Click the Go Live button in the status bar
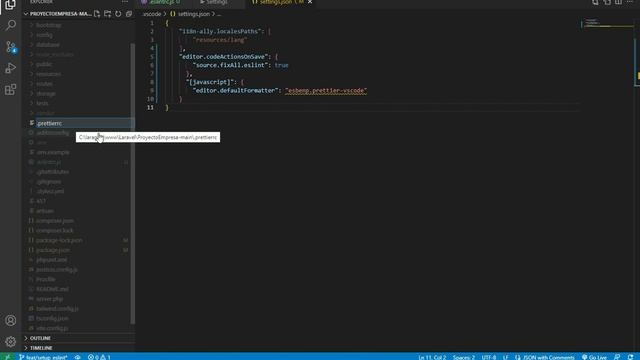Viewport: 640px width, 360px height. (594, 357)
